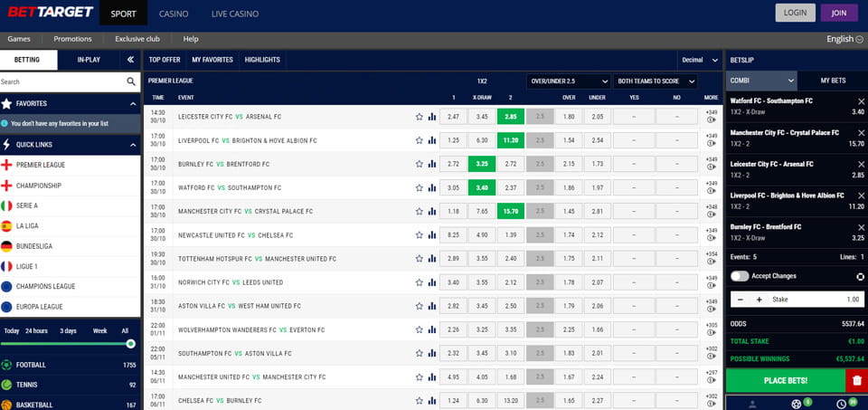Open the Exclusive club link
Image resolution: width=868 pixels, height=410 pixels.
[x=137, y=39]
